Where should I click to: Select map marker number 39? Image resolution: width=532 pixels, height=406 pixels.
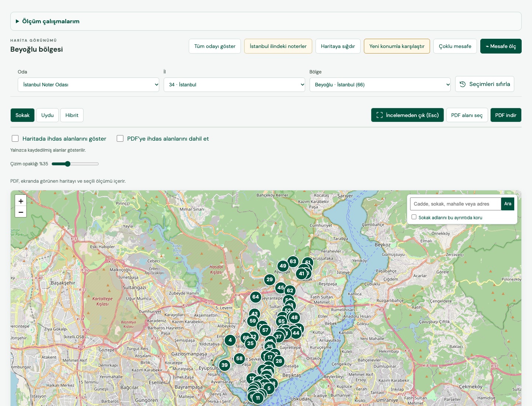pyautogui.click(x=225, y=365)
